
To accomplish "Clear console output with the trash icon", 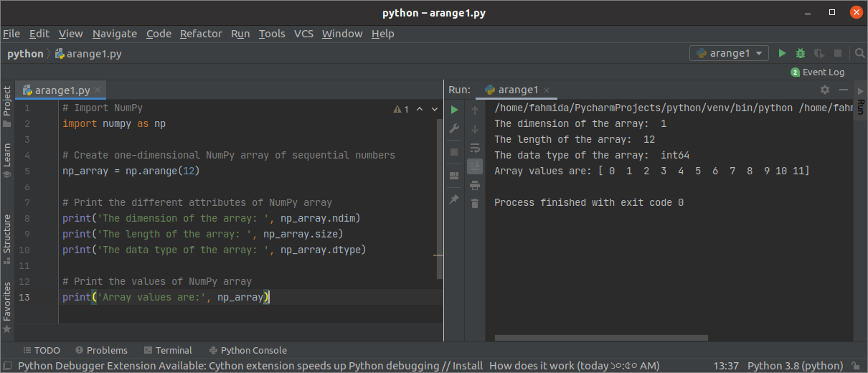I will pos(474,204).
